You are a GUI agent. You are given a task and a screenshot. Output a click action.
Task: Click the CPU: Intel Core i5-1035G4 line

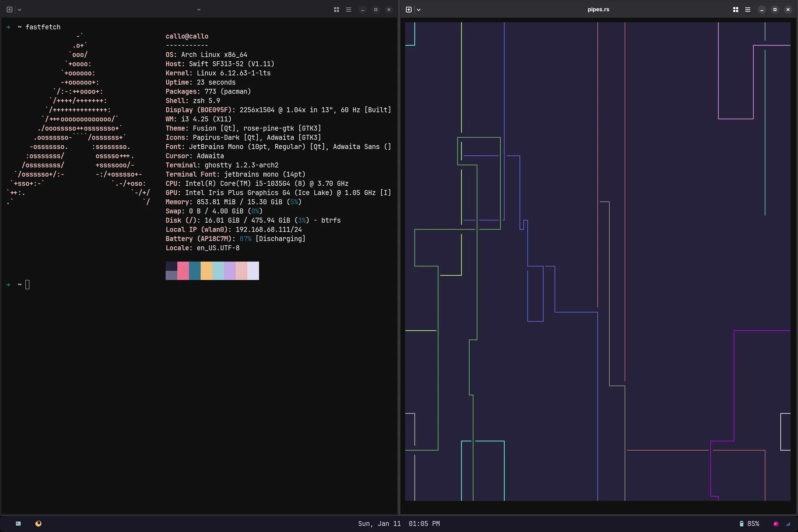pyautogui.click(x=257, y=184)
